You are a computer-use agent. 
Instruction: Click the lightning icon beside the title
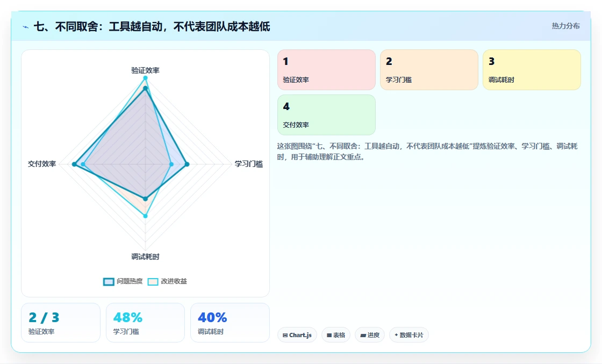coord(26,27)
